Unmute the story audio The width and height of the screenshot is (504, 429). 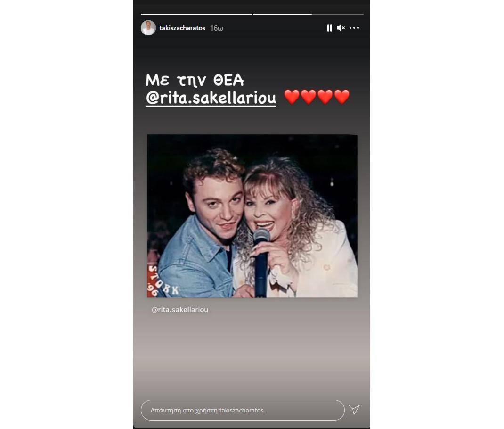pos(341,28)
